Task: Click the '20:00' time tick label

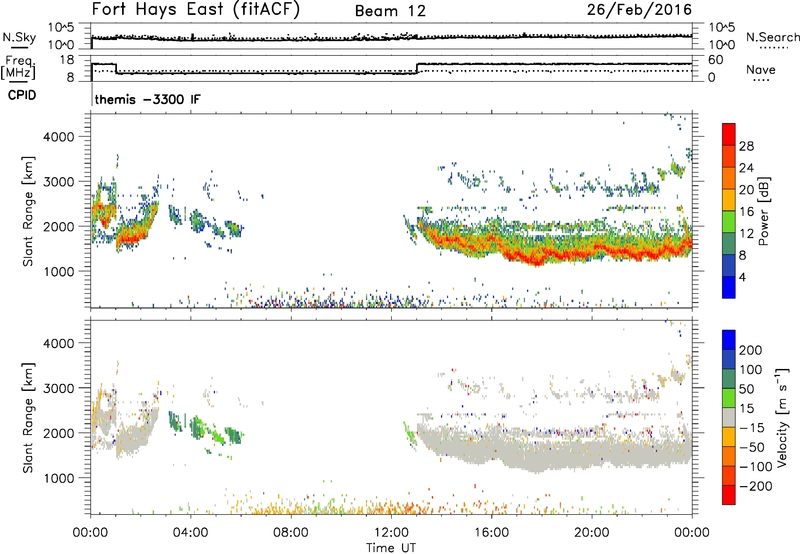Action: tap(591, 533)
